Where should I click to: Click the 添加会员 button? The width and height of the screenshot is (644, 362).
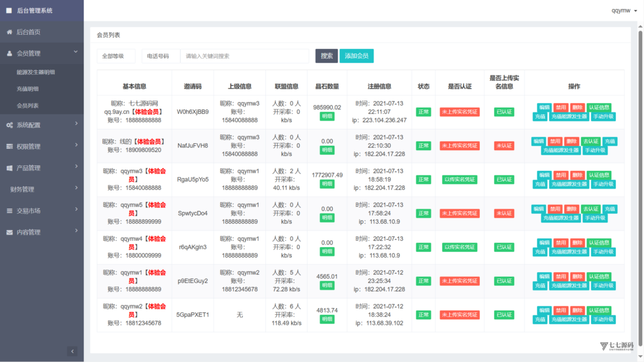point(357,56)
